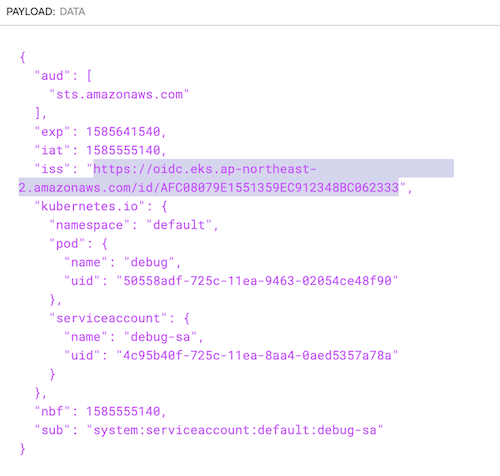Click the PAYLOAD header label
Screen dimensions: 500x476
(30, 12)
